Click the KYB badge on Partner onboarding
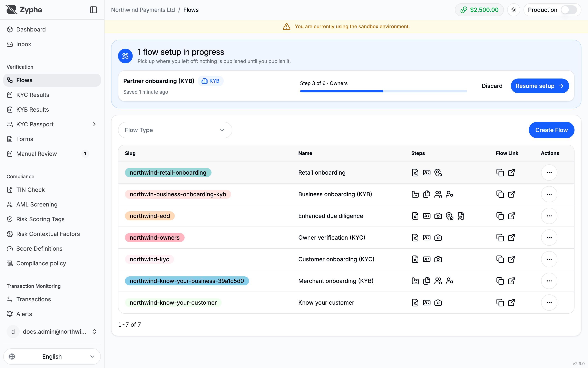588x368 pixels. (x=210, y=81)
